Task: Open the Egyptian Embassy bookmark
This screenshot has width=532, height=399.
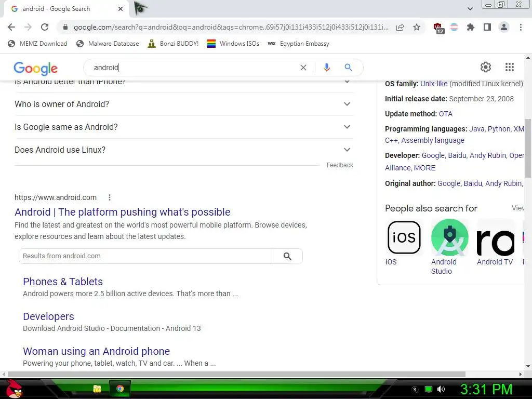Action: tap(299, 44)
